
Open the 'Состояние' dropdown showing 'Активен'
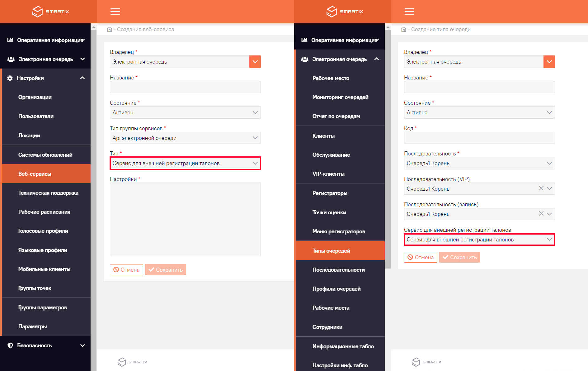pos(185,112)
